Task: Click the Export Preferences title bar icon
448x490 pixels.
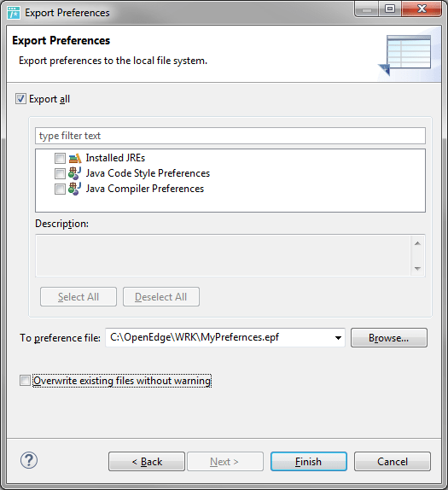Action: coord(14,13)
